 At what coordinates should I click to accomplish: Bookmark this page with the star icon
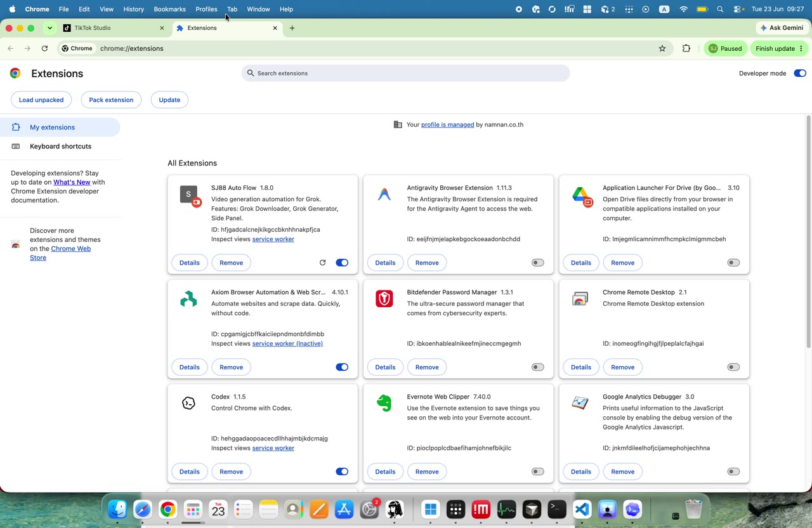click(662, 48)
